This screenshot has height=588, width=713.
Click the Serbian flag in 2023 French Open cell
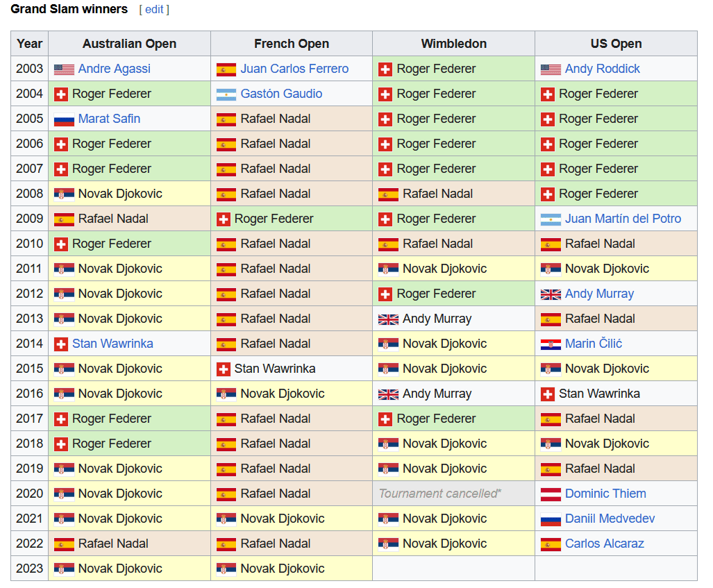point(226,570)
